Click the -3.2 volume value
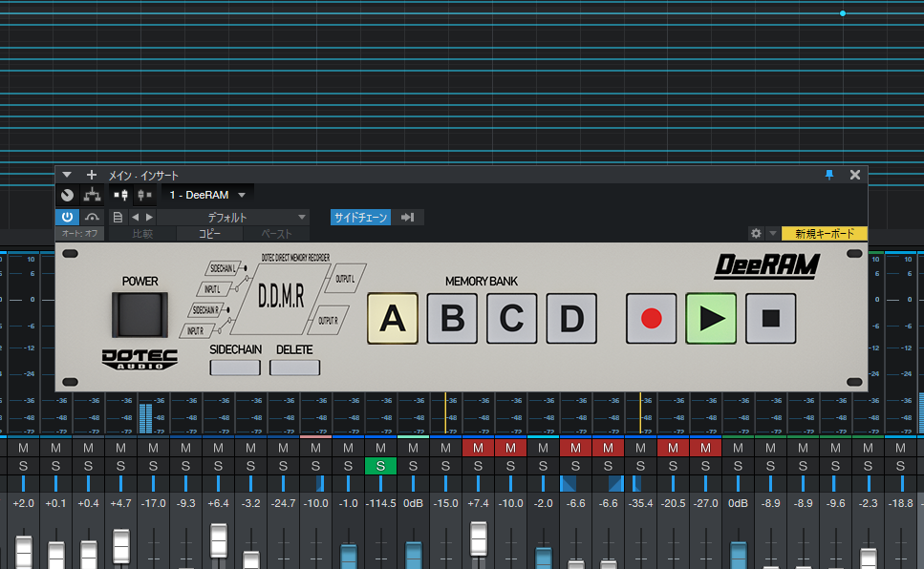 [x=251, y=504]
